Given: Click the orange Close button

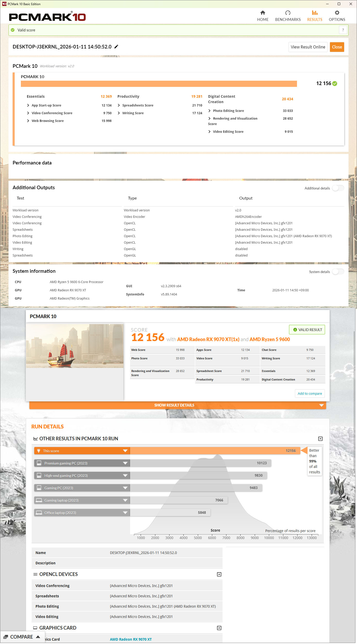Looking at the screenshot, I should (x=337, y=47).
